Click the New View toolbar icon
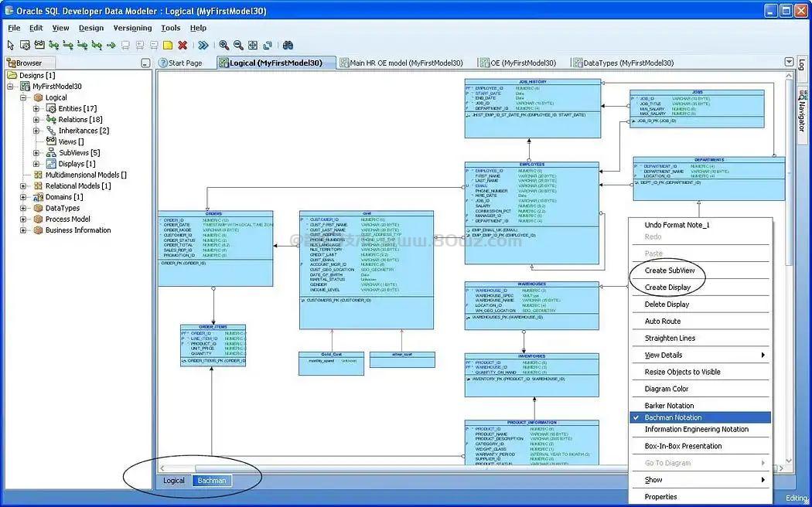Viewport: 812px width, 507px height. (x=39, y=46)
